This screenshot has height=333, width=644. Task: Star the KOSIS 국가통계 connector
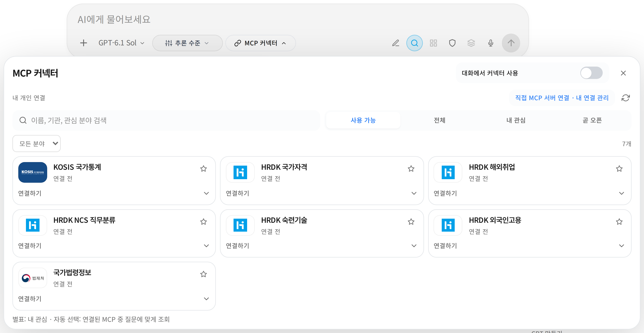(x=203, y=169)
